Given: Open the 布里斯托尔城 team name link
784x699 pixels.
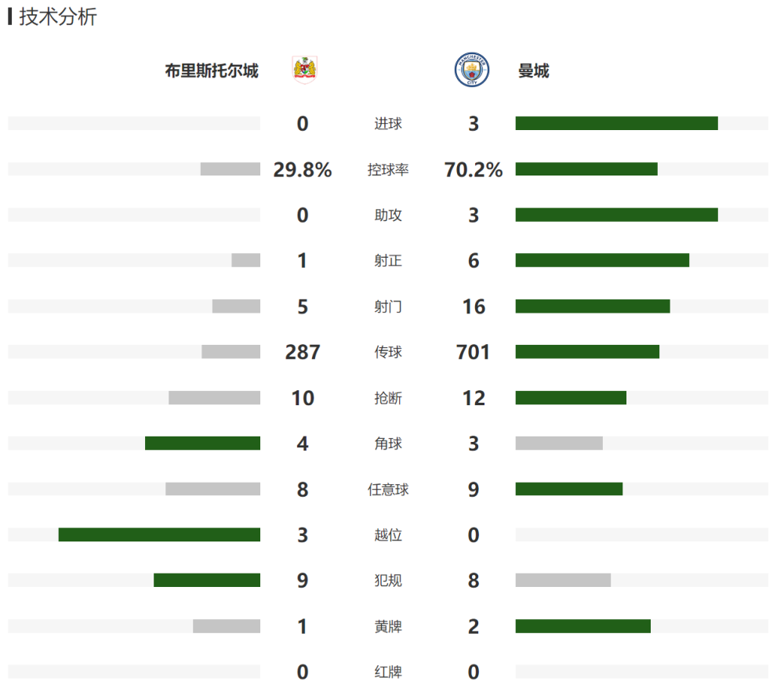Looking at the screenshot, I should click(212, 71).
